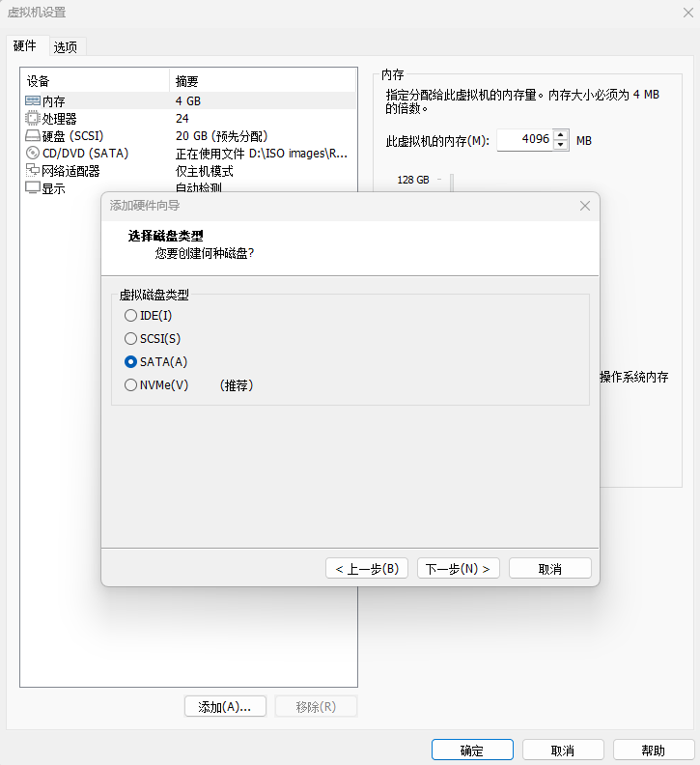Go back with the 上一步(B) button
The image size is (700, 765).
pos(367,568)
